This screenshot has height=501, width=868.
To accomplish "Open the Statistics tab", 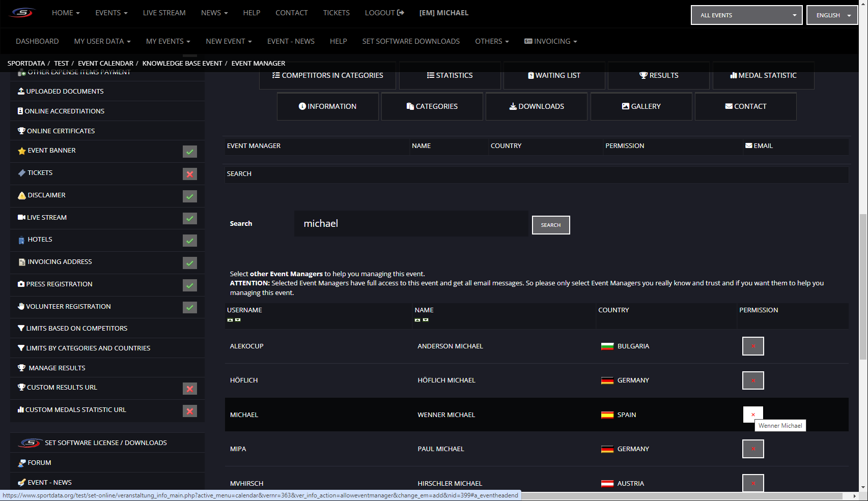I will [x=450, y=75].
